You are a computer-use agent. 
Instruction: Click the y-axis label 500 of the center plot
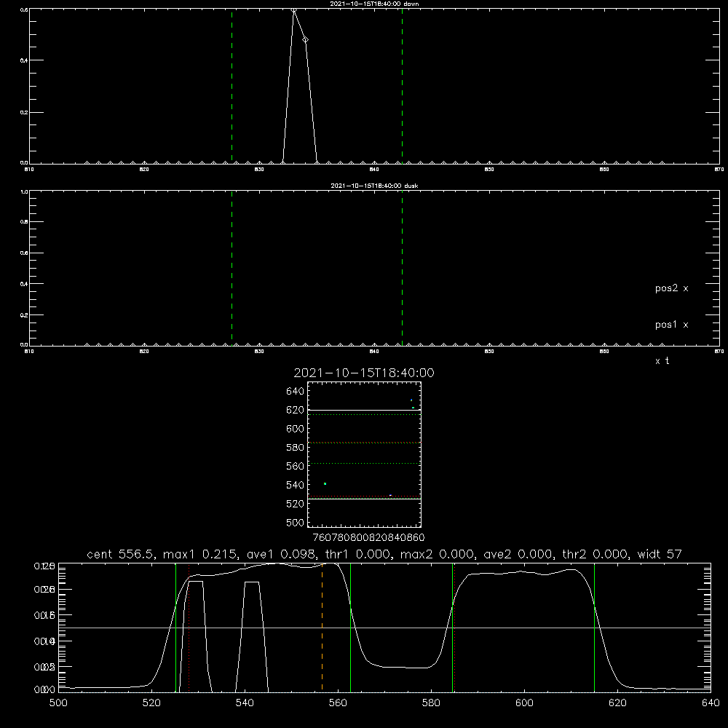click(296, 523)
